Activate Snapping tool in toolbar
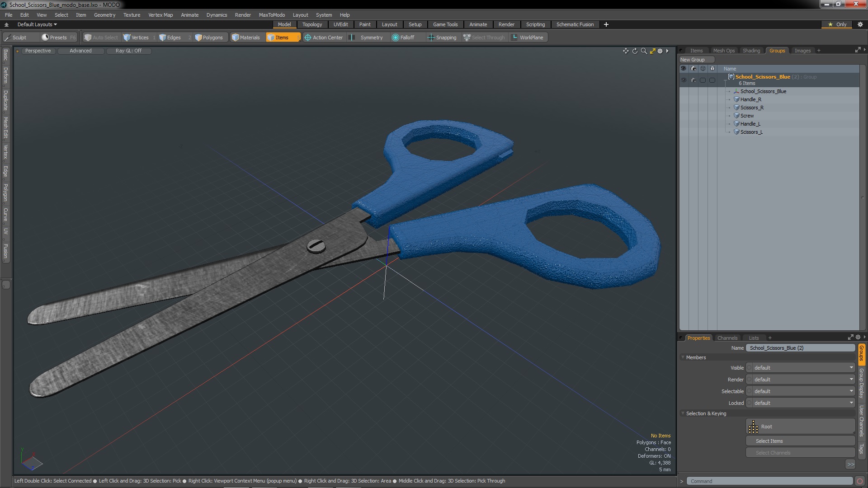 442,38
